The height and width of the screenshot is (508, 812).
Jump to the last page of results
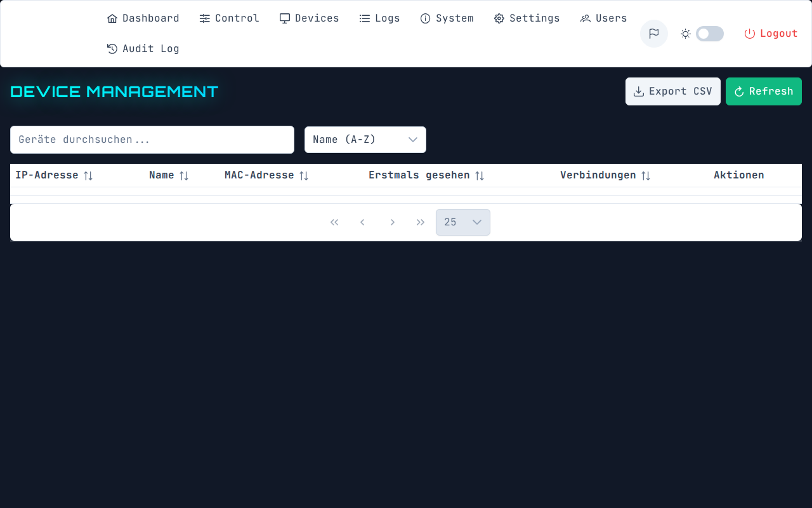pos(421,222)
